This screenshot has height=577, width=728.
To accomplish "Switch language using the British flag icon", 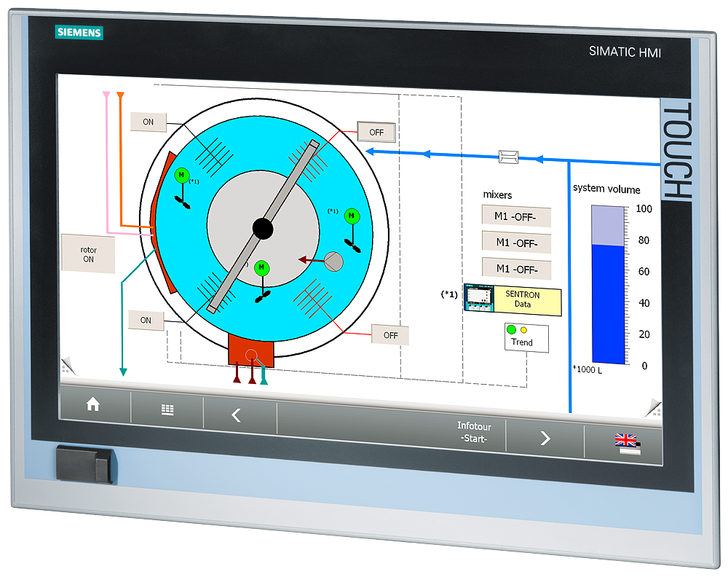I will (x=627, y=439).
